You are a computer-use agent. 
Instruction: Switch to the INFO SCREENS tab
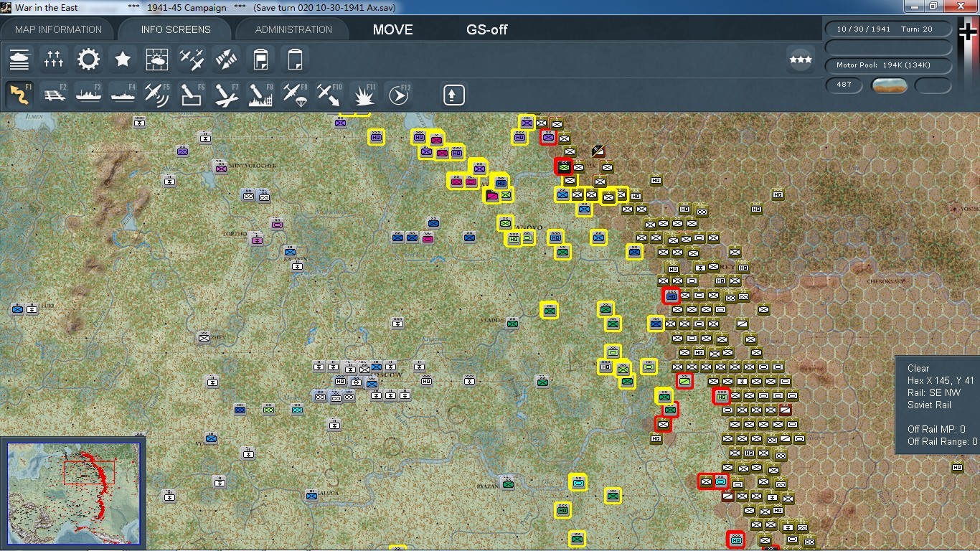(x=176, y=29)
